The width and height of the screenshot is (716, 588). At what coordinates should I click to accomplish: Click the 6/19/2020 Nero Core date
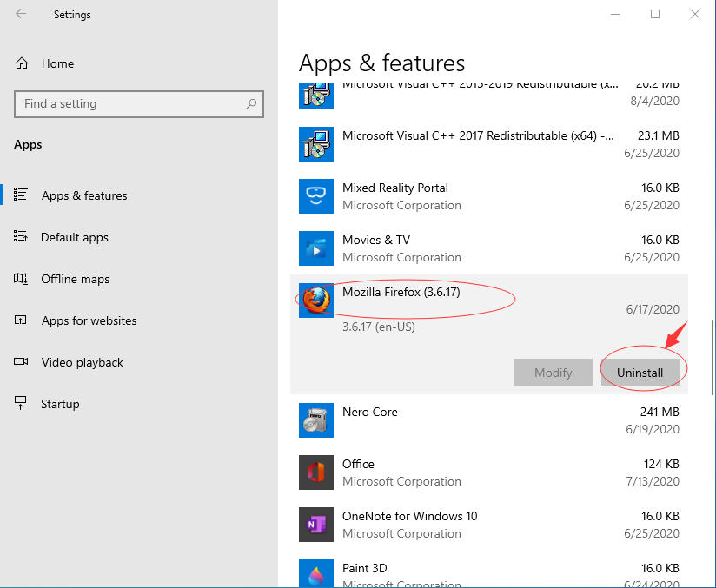(x=653, y=429)
